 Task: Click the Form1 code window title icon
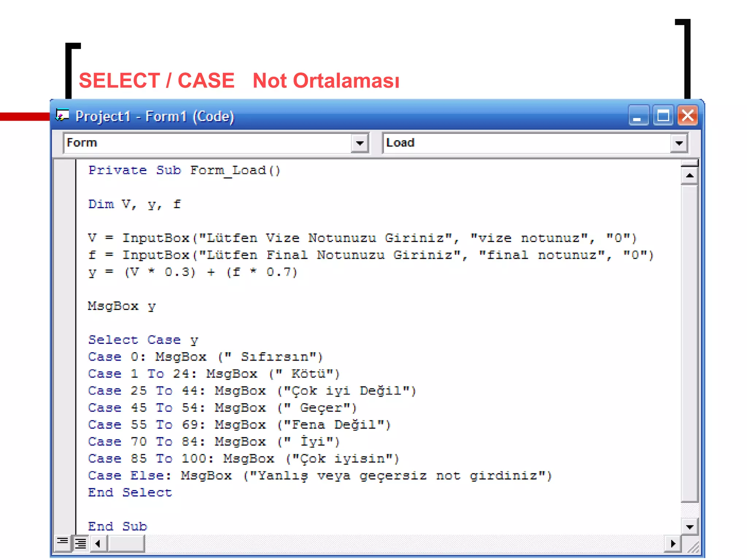62,116
